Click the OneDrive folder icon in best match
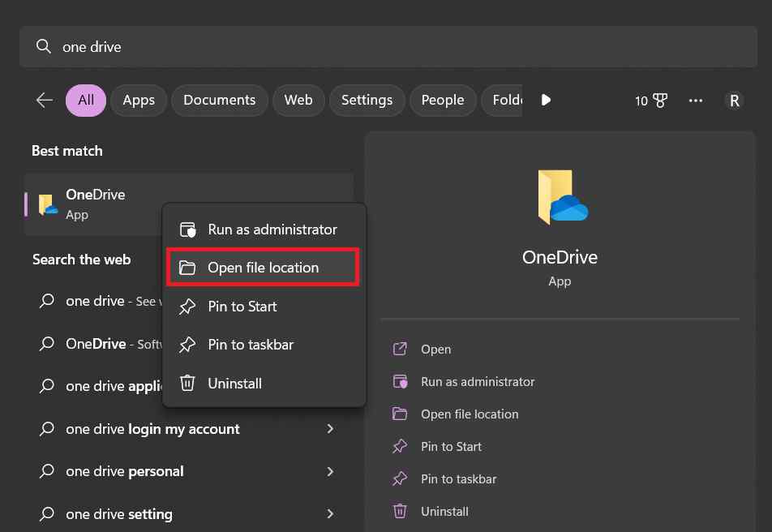Viewport: 772px width, 532px height. pyautogui.click(x=48, y=205)
